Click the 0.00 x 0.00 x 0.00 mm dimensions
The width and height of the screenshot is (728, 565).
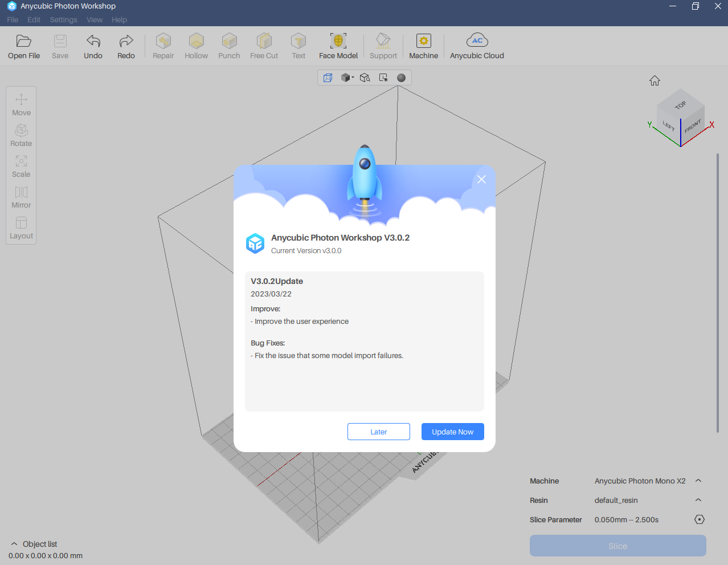[x=46, y=555]
